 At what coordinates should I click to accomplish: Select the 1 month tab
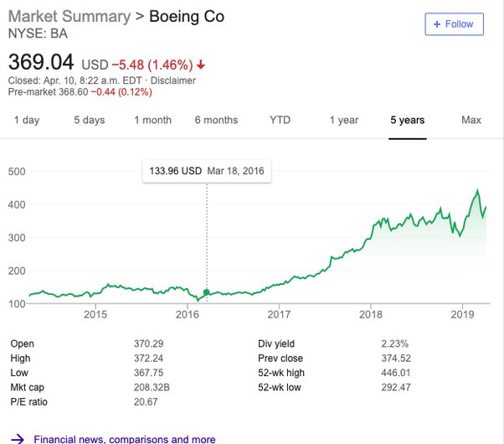point(152,120)
